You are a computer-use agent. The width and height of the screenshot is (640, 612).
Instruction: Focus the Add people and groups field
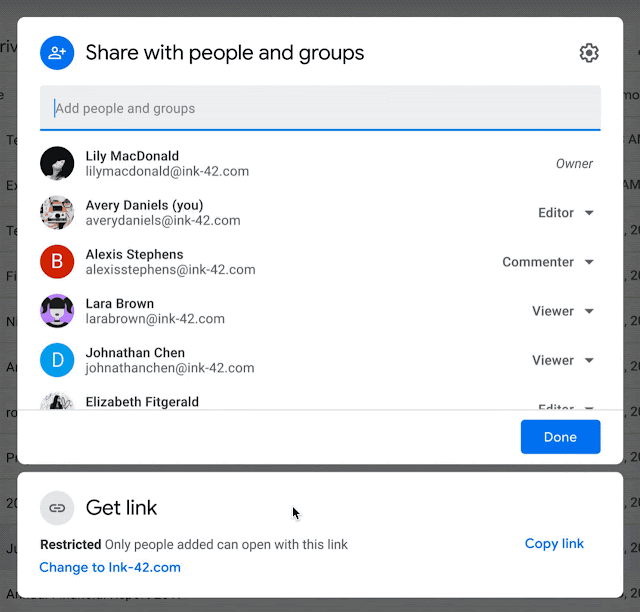(320, 108)
